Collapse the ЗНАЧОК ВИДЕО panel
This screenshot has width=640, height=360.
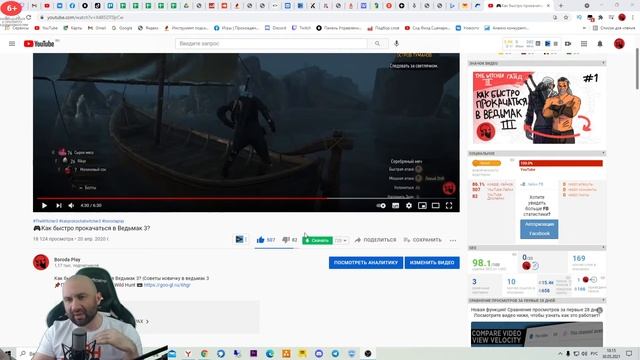[x=603, y=63]
